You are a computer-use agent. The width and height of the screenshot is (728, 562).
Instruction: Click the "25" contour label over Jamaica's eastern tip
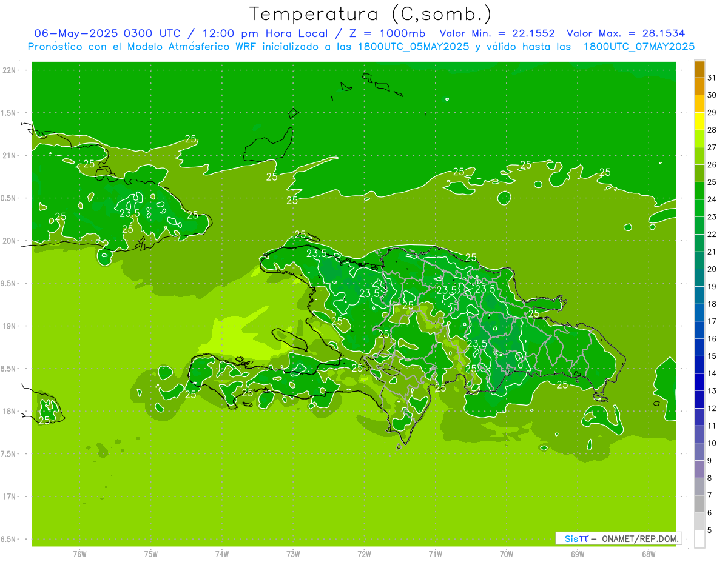tap(44, 420)
